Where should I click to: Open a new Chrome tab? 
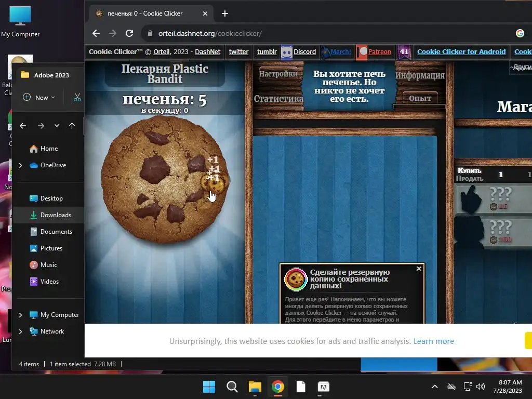[x=224, y=14]
